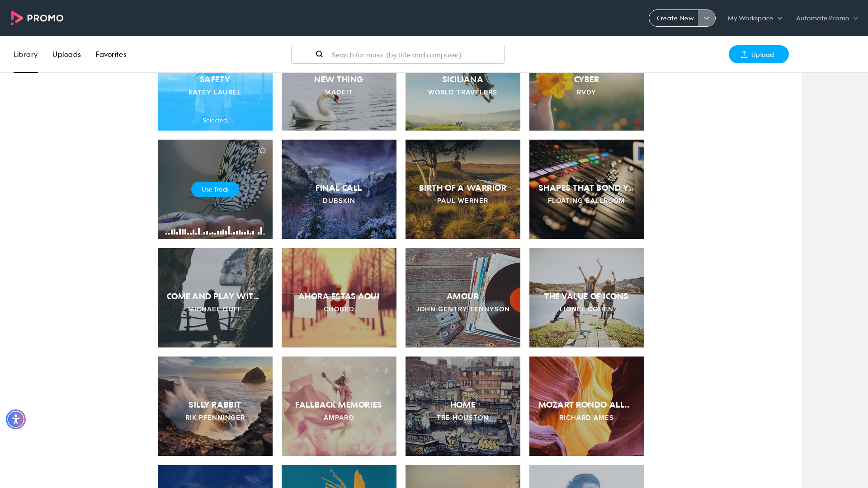Click the Promo logo

coord(37,18)
